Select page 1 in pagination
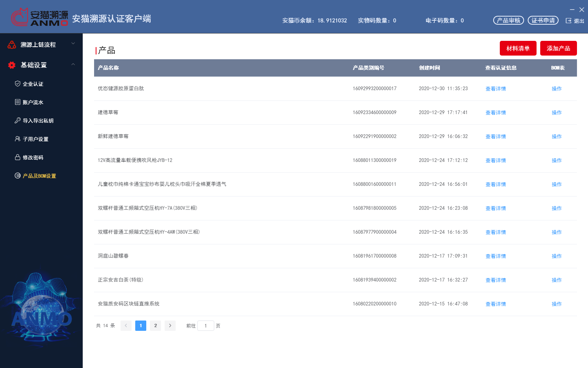588x368 pixels. click(x=141, y=326)
